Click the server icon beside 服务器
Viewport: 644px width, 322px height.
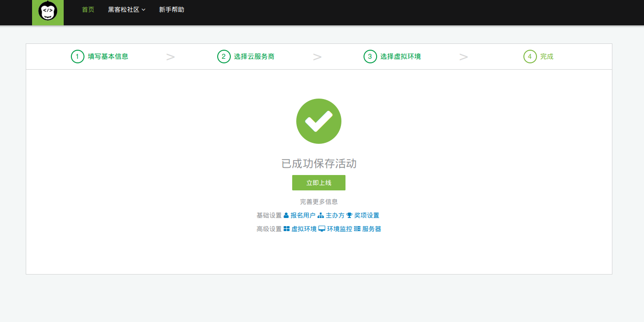pyautogui.click(x=357, y=229)
